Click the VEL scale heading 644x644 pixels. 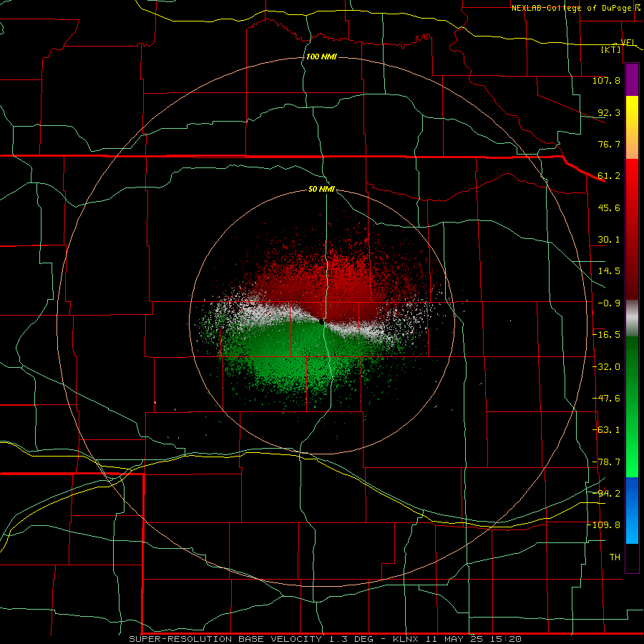point(628,42)
